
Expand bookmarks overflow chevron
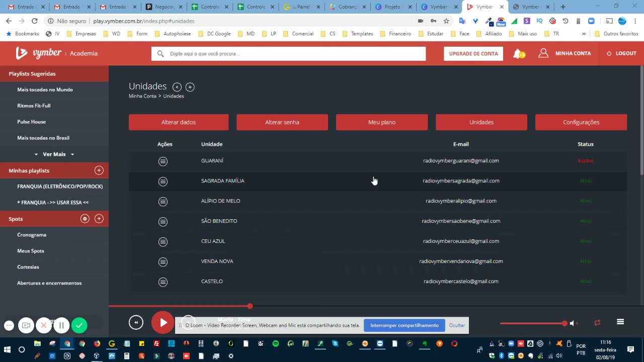pos(584,34)
